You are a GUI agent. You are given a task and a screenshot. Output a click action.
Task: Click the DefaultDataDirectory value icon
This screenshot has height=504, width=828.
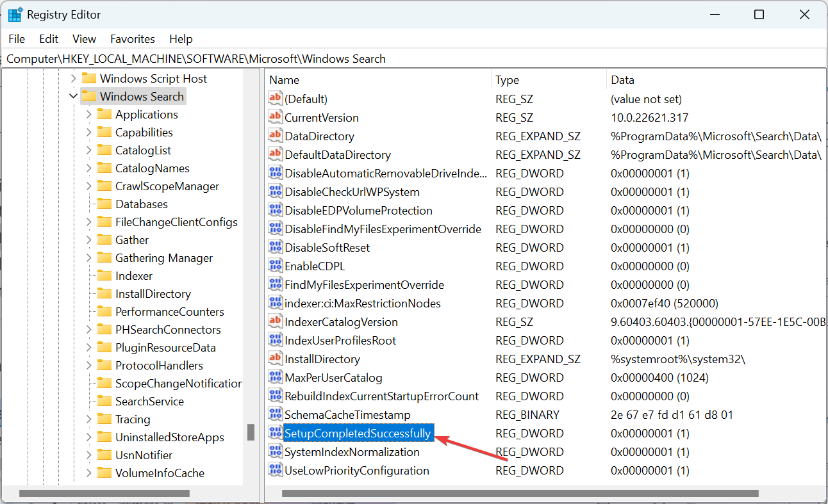tap(276, 154)
